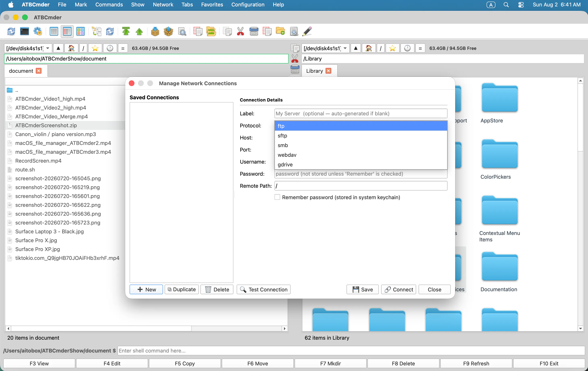Open favorites star in right pane

[392, 48]
